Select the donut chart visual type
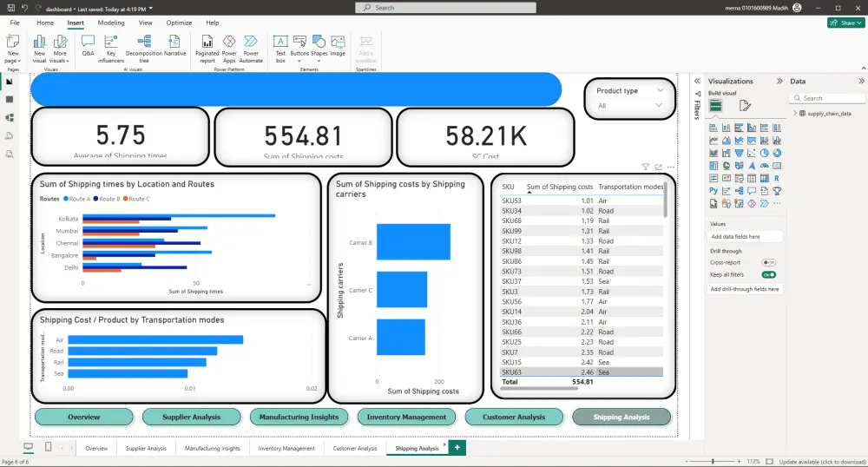868x467 pixels. pyautogui.click(x=777, y=153)
